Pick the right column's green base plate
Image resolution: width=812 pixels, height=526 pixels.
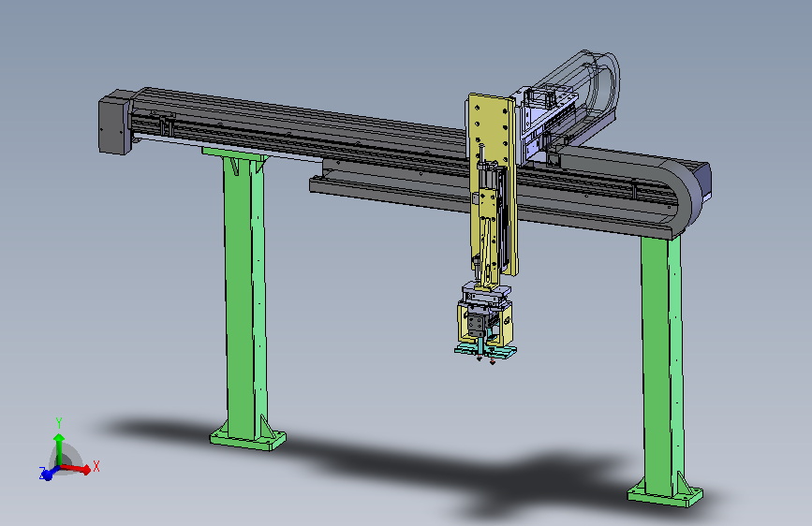click(x=665, y=495)
